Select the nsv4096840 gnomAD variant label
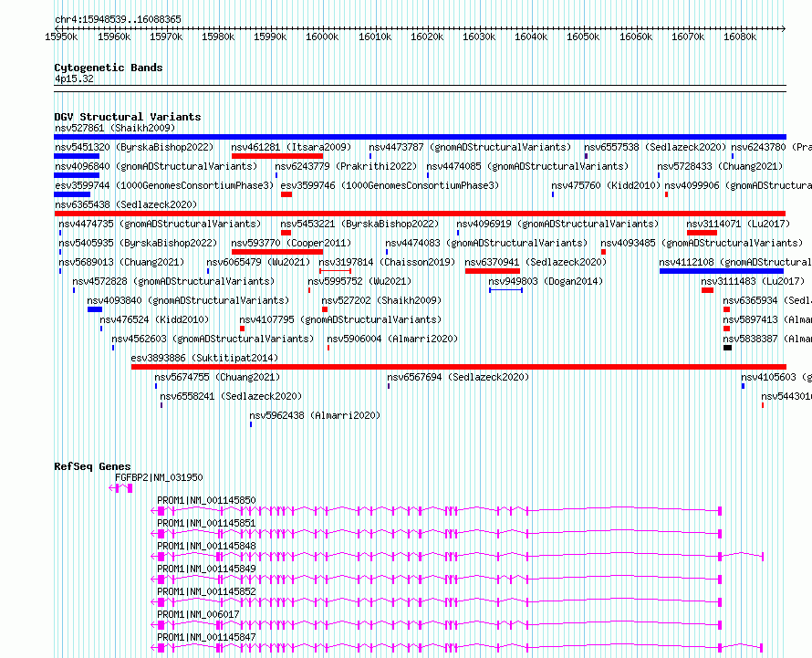Screen dimensions: 812x658 [156, 166]
